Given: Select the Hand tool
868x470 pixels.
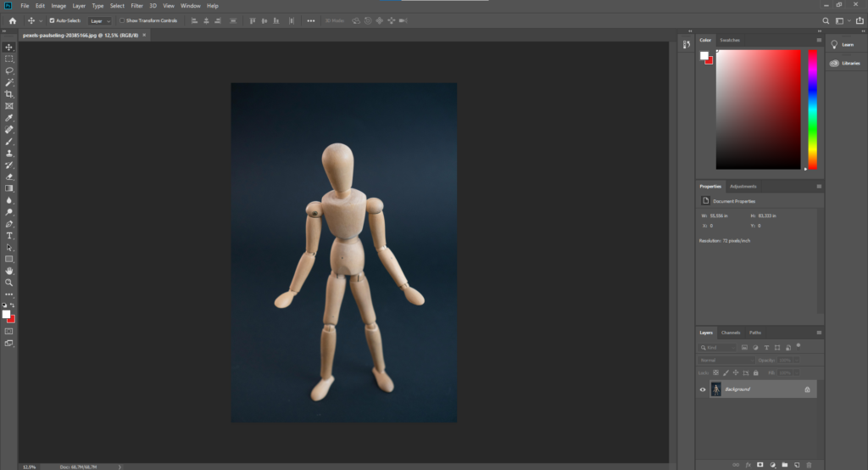Looking at the screenshot, I should 8,271.
